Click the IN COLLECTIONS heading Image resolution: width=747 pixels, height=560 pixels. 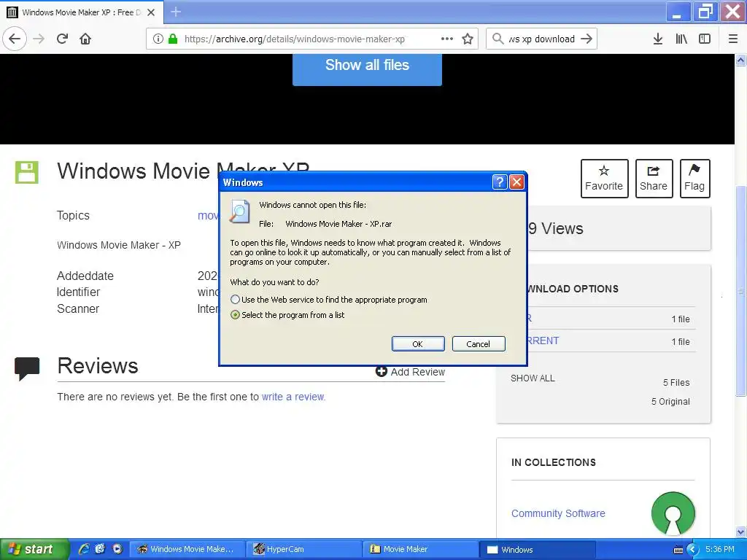(x=554, y=462)
